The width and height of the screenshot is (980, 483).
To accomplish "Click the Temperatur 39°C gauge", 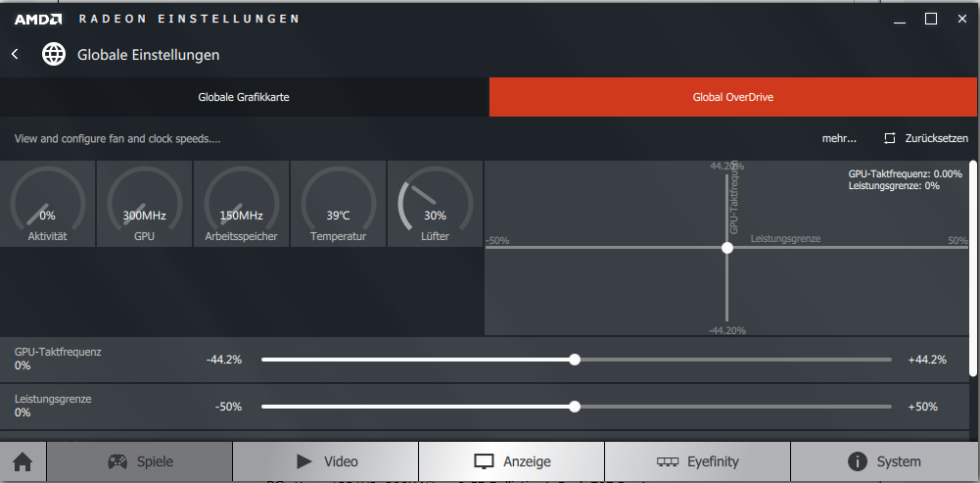I will pyautogui.click(x=338, y=204).
